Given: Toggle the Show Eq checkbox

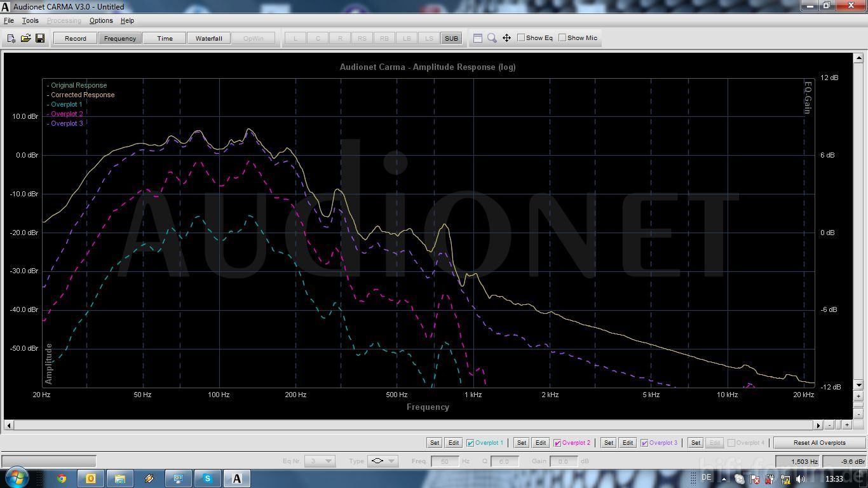Looking at the screenshot, I should click(x=521, y=38).
